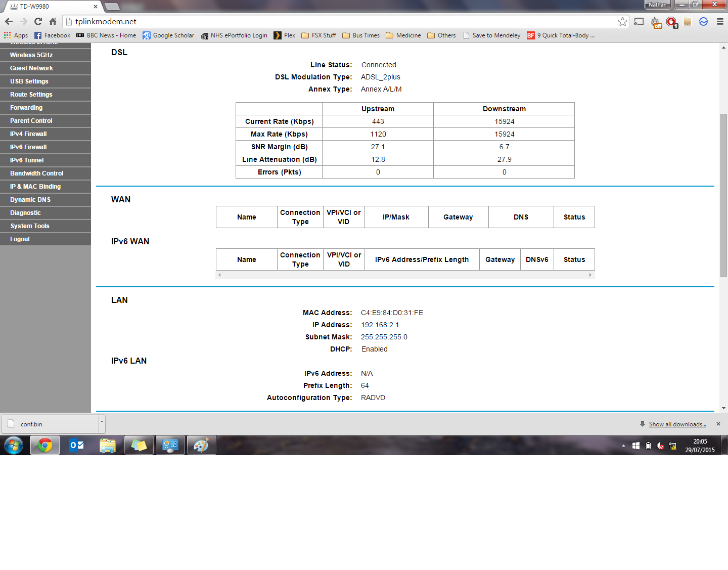728x570 pixels.
Task: Open the Paint app in taskbar
Action: point(201,445)
